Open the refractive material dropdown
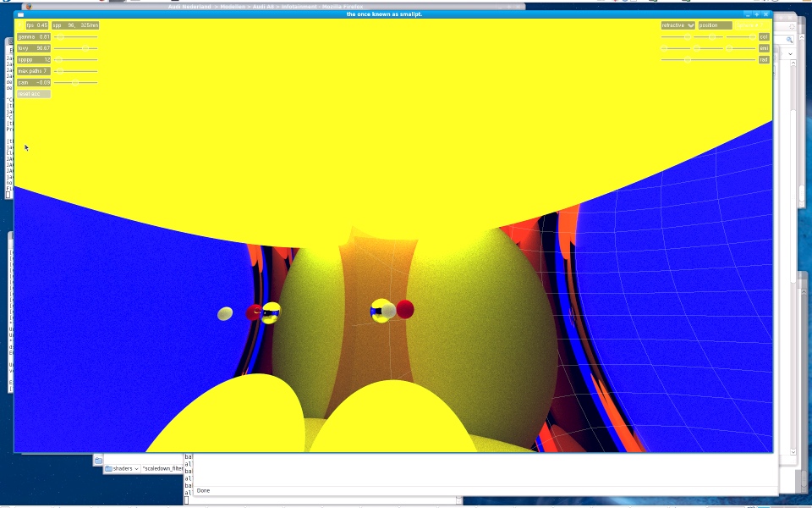This screenshot has width=812, height=508. pos(678,25)
